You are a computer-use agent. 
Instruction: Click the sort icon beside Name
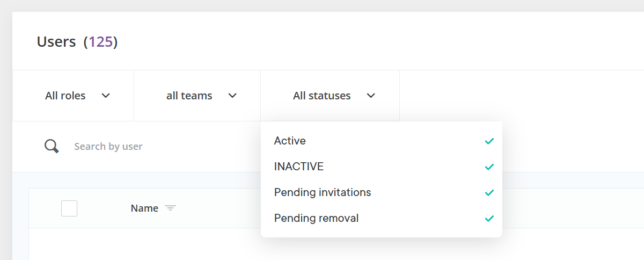click(x=170, y=208)
